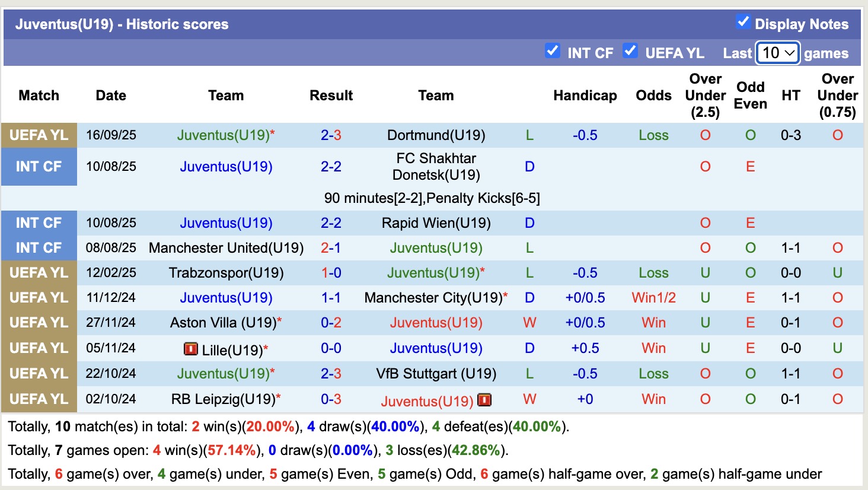This screenshot has width=868, height=490.
Task: Select Manchester United(U19) team name
Action: click(226, 248)
